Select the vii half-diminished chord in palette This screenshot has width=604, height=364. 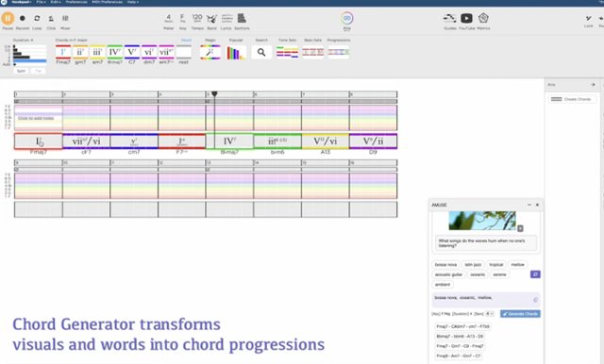[166, 52]
